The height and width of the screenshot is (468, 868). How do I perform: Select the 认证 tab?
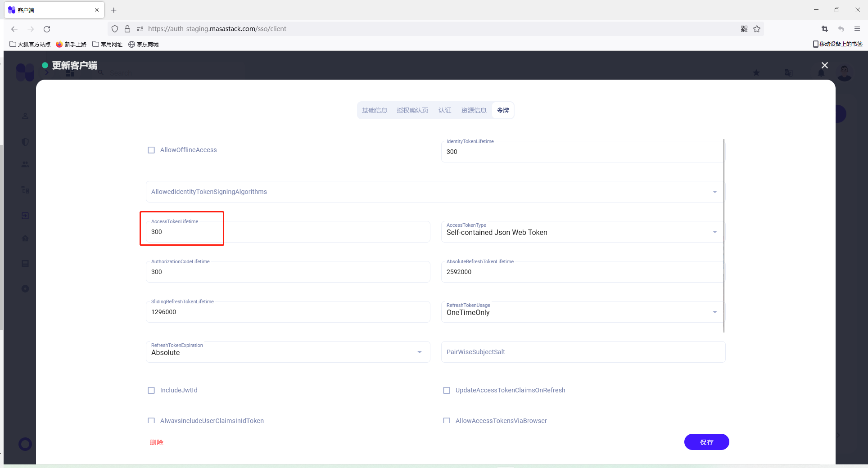coord(445,110)
